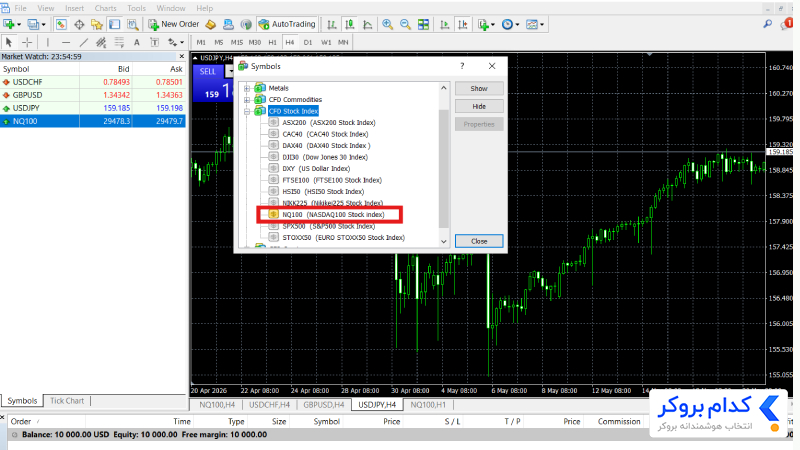The height and width of the screenshot is (450, 800).
Task: Open the search magnifier icon at top right
Action: point(767,24)
